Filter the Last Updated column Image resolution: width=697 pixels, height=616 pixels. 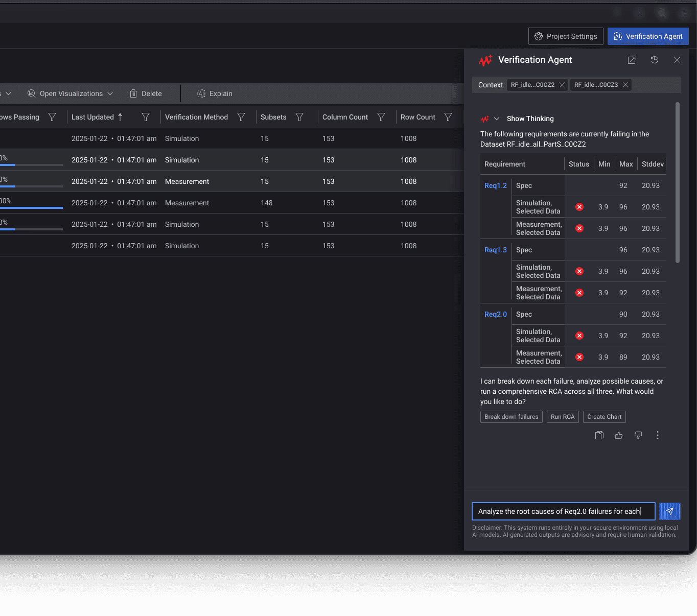(146, 117)
